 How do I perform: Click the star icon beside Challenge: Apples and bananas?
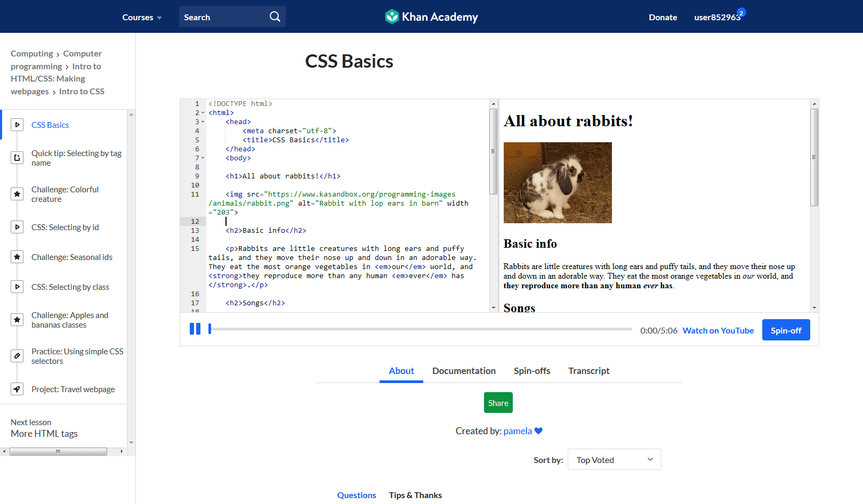click(17, 320)
